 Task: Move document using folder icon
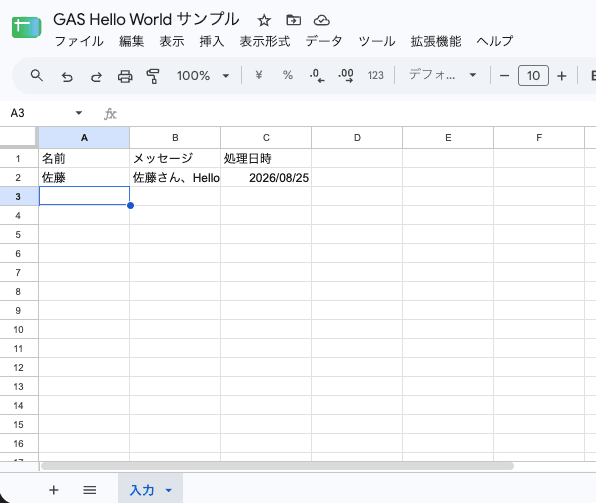[293, 20]
